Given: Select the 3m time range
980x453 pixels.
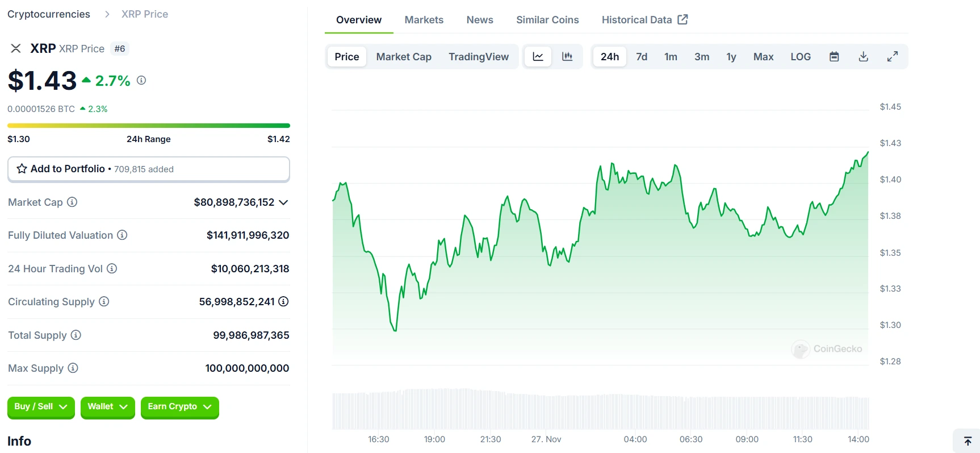Looking at the screenshot, I should coord(702,56).
